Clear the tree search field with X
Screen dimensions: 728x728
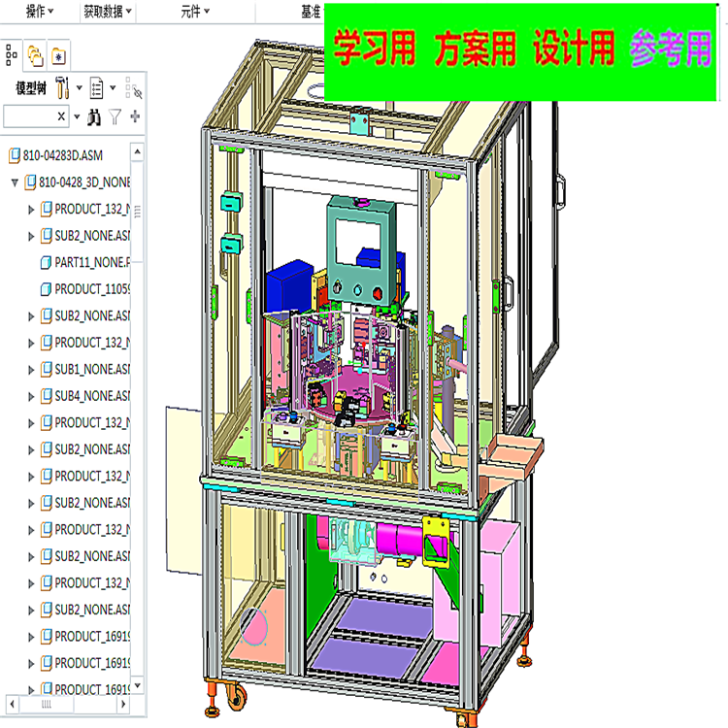61,116
